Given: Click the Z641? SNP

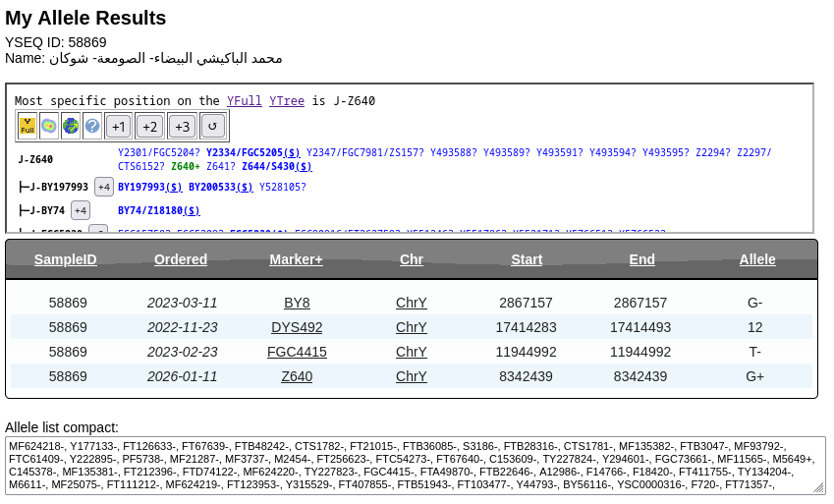Looking at the screenshot, I should click(x=221, y=167).
